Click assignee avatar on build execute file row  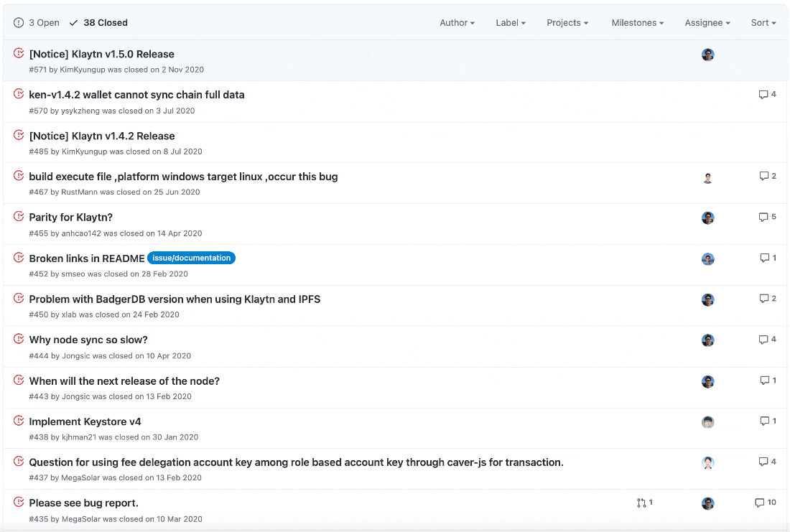(708, 177)
